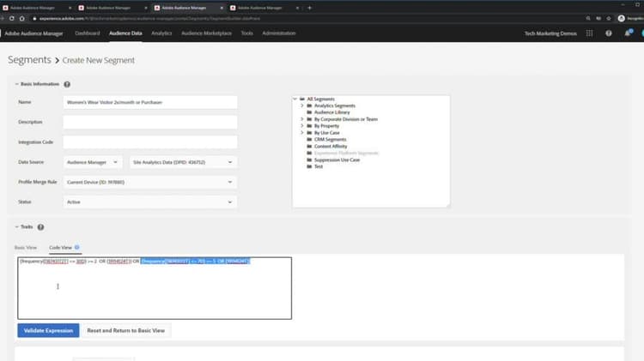Screen dimensions: 644x361
Task: Open the Audience Data menu
Action: (x=125, y=33)
